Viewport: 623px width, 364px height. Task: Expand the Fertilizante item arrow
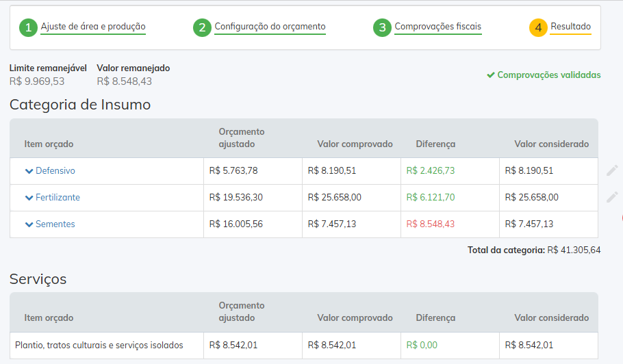point(29,198)
